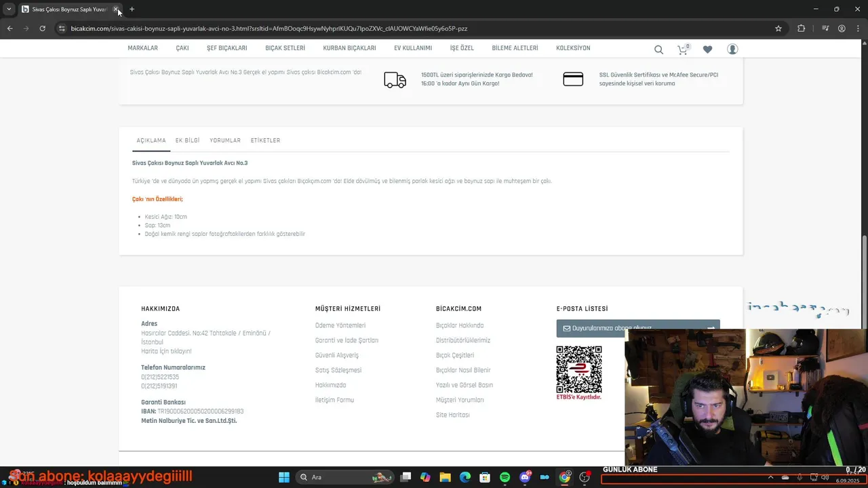Open the Bıçaklar Hakkında link
The width and height of the screenshot is (868, 488).
click(460, 325)
